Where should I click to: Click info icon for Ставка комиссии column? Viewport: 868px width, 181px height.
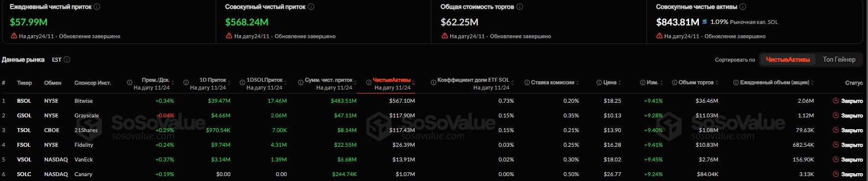527,82
